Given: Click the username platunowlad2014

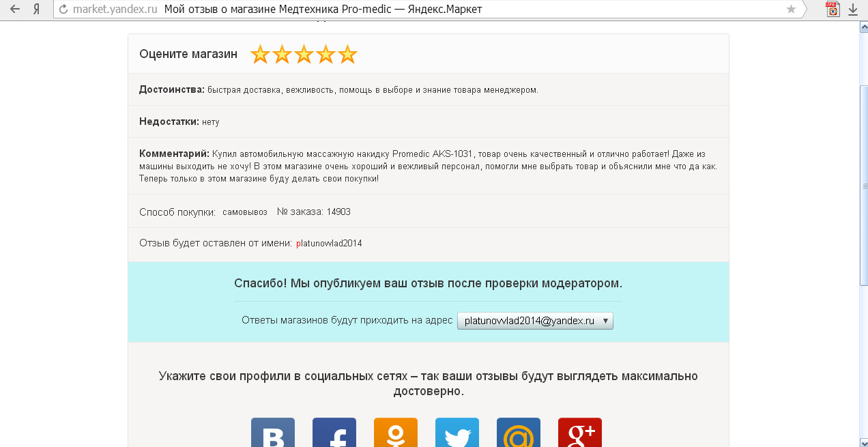Looking at the screenshot, I should point(329,244).
